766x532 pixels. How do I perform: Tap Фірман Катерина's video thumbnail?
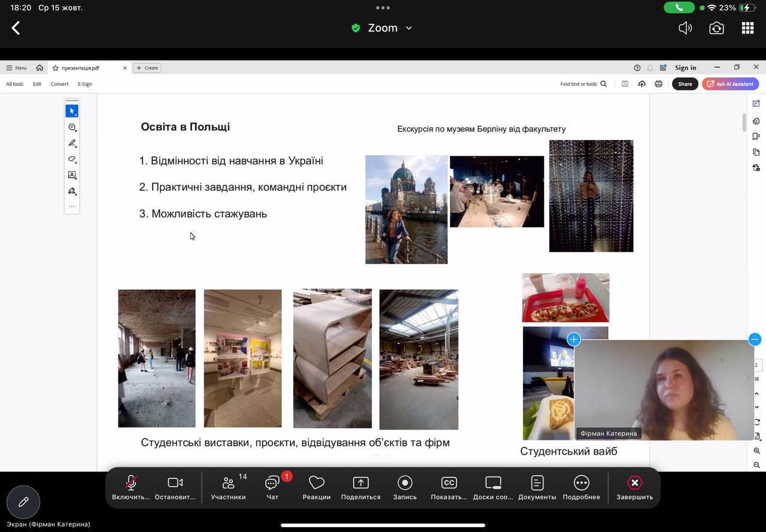click(x=663, y=389)
